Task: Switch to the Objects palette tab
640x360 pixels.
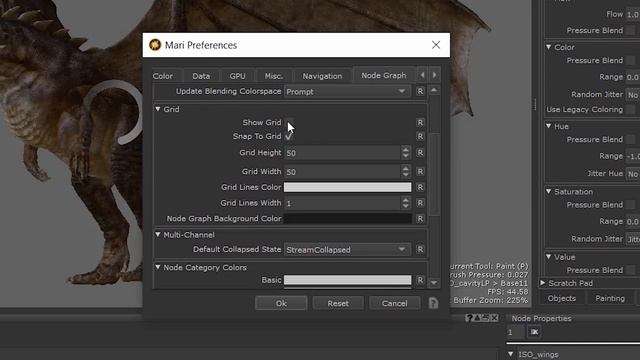Action: click(x=562, y=298)
